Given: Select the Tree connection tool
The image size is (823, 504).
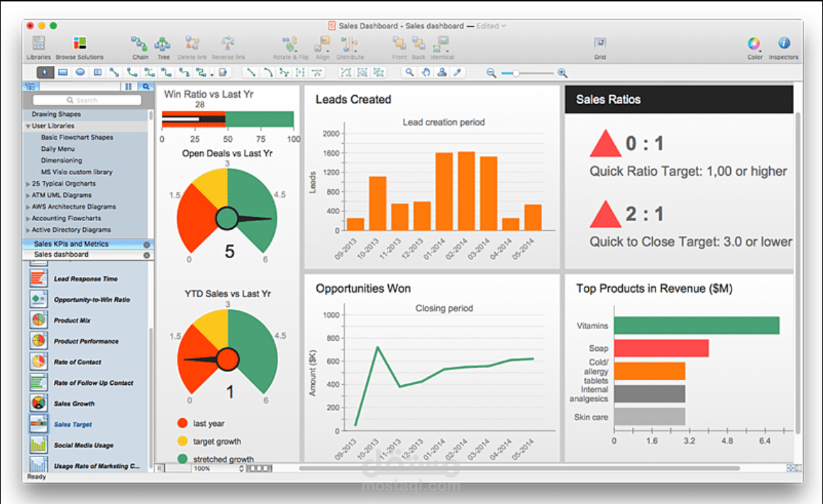Looking at the screenshot, I should point(163,44).
